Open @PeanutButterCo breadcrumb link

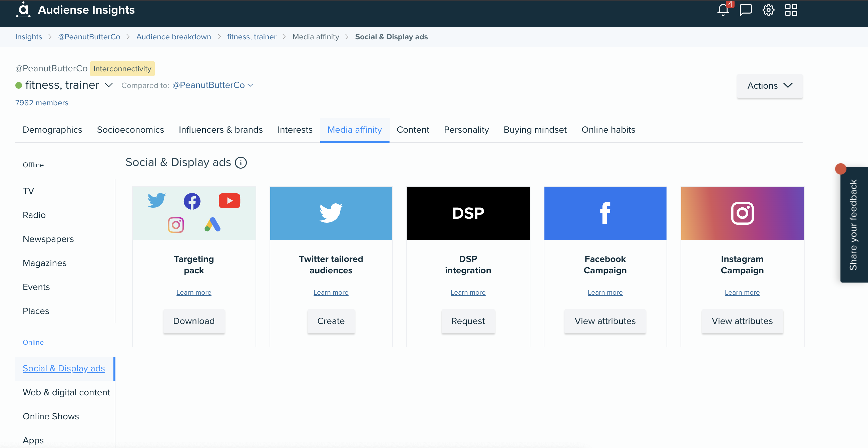point(89,37)
